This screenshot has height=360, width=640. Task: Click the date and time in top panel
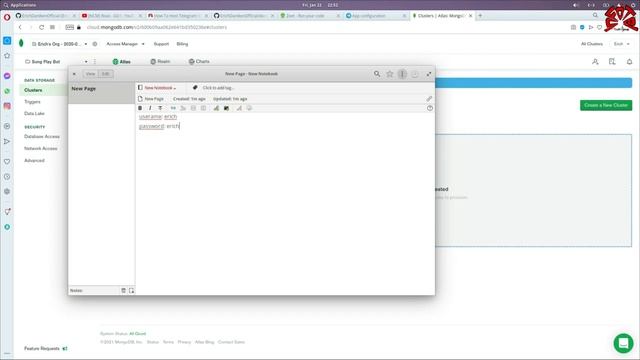pyautogui.click(x=320, y=5)
